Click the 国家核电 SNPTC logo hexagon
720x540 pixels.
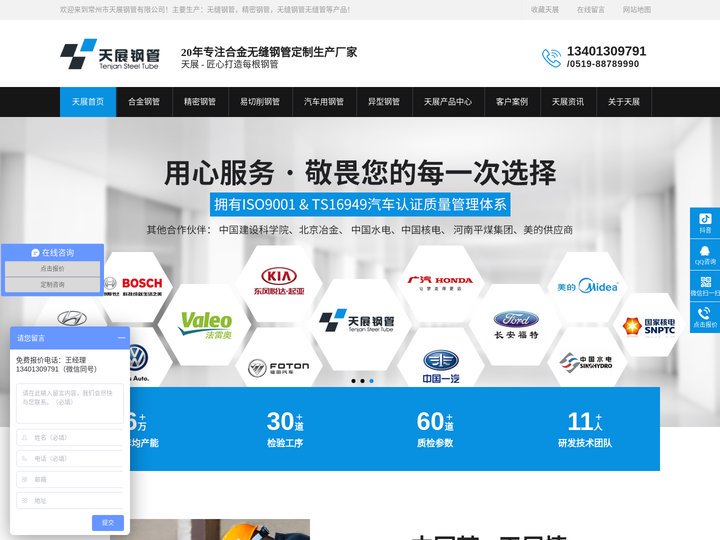tap(649, 326)
